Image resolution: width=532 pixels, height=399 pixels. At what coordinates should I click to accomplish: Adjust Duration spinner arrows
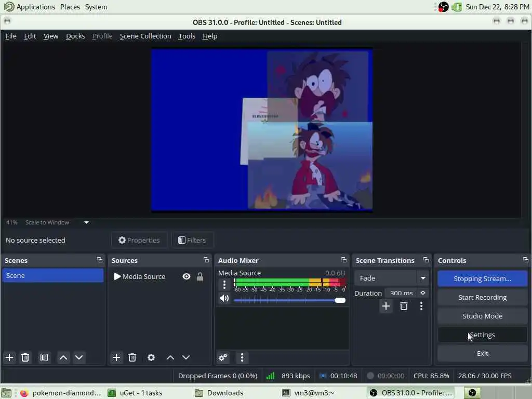(423, 293)
